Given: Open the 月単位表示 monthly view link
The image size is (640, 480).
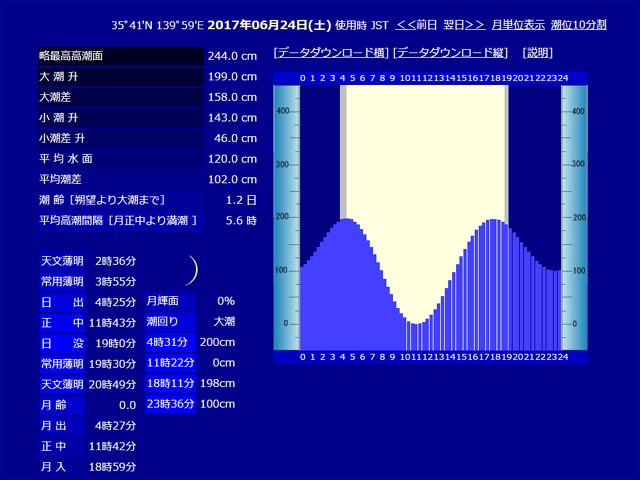Looking at the screenshot, I should (x=518, y=25).
